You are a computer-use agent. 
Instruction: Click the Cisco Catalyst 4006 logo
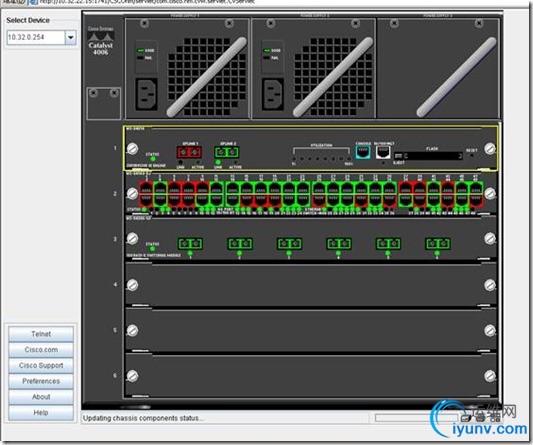[x=101, y=41]
